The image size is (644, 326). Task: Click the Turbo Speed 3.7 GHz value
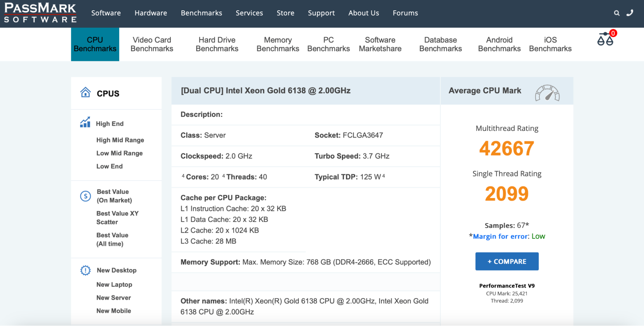tap(376, 156)
